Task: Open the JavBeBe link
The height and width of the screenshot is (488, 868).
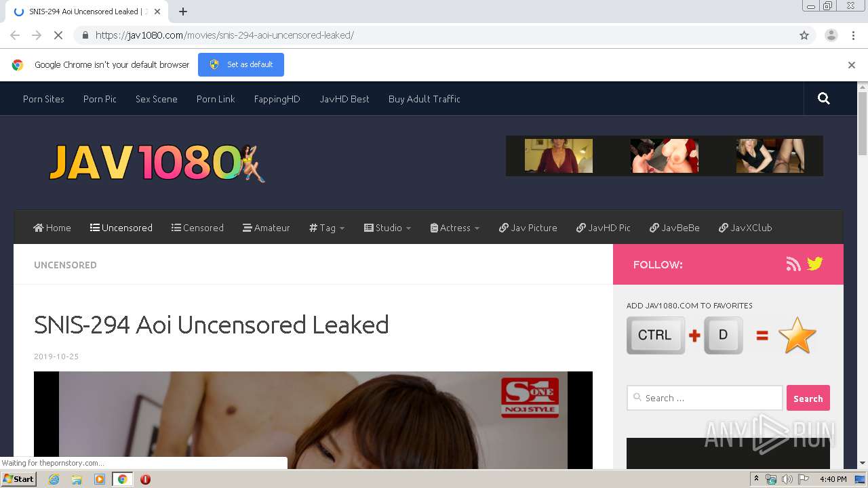Action: coord(675,228)
